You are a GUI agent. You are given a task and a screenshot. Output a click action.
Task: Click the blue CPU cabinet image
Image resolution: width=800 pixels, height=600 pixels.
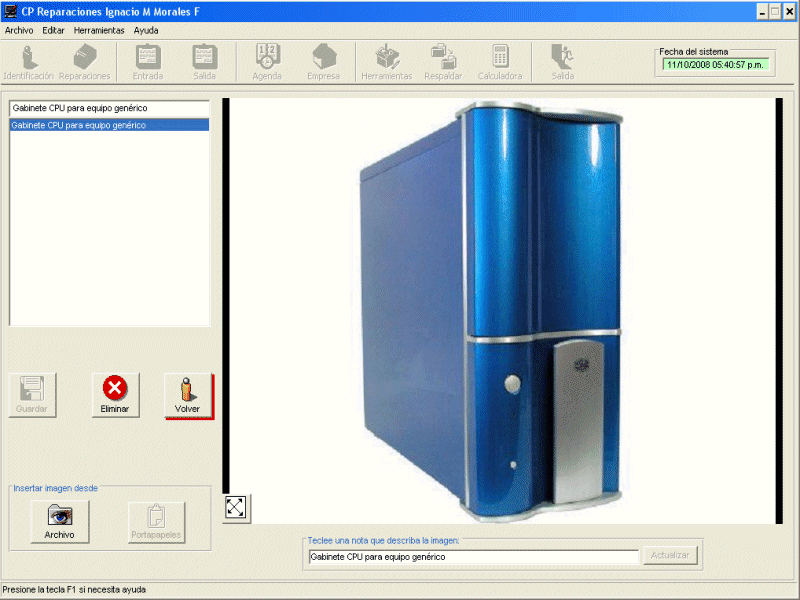(492, 311)
